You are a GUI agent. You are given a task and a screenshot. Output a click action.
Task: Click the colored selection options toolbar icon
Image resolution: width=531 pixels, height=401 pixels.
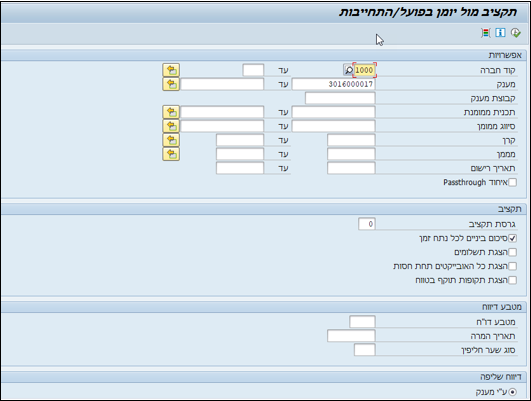pyautogui.click(x=486, y=33)
